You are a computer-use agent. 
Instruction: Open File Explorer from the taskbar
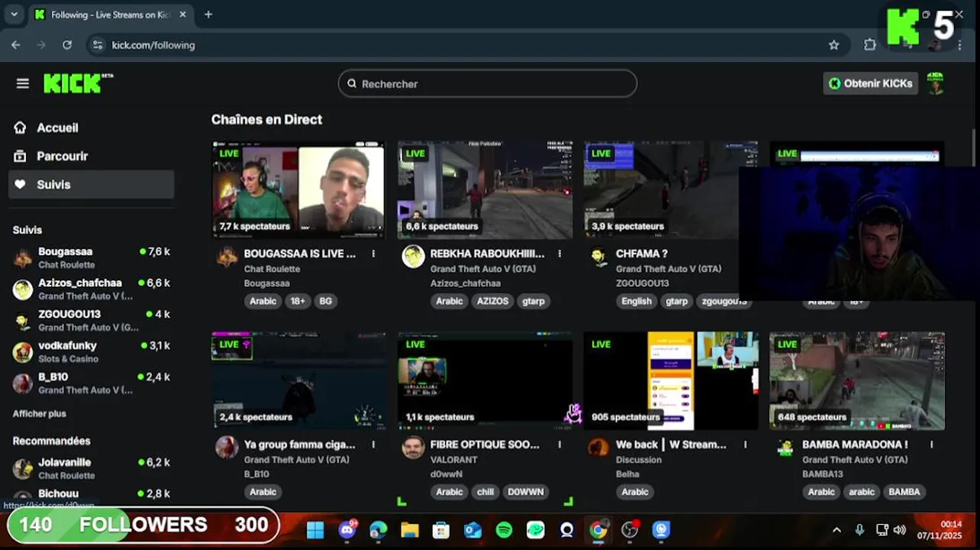(410, 529)
